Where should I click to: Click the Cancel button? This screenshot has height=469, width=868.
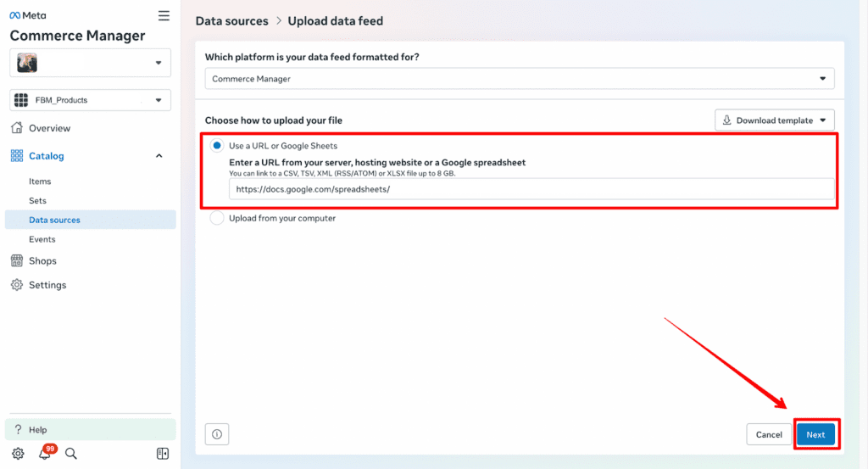click(769, 435)
